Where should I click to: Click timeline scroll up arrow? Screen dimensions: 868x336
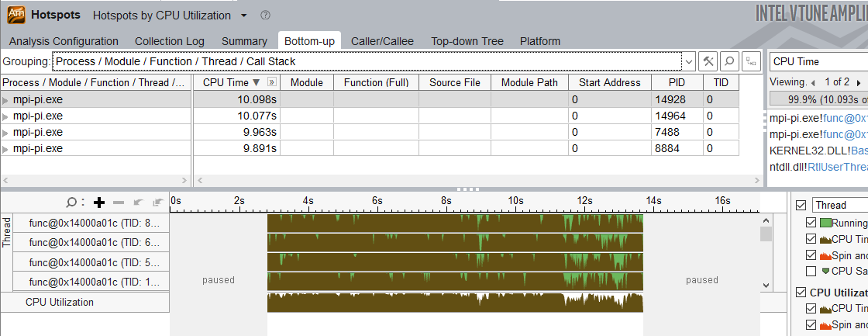point(766,219)
